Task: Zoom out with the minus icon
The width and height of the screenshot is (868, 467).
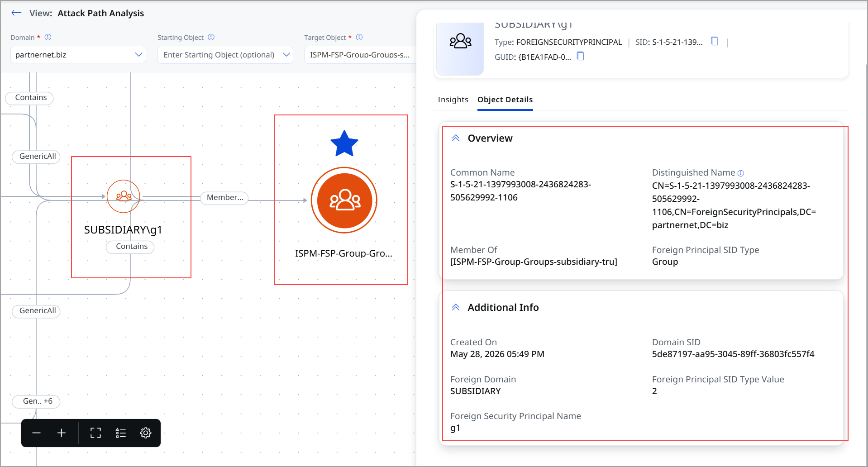Action: (x=37, y=433)
